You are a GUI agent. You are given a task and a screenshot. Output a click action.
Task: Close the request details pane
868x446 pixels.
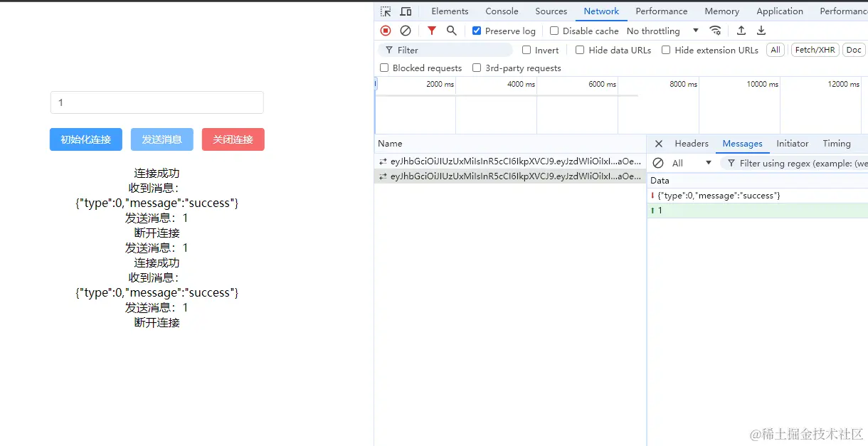659,144
